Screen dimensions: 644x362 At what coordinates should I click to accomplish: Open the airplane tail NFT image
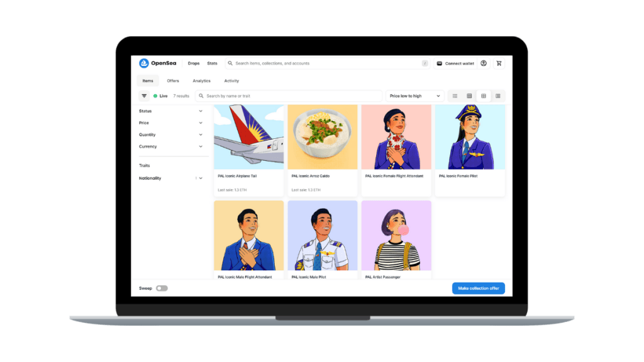click(249, 136)
